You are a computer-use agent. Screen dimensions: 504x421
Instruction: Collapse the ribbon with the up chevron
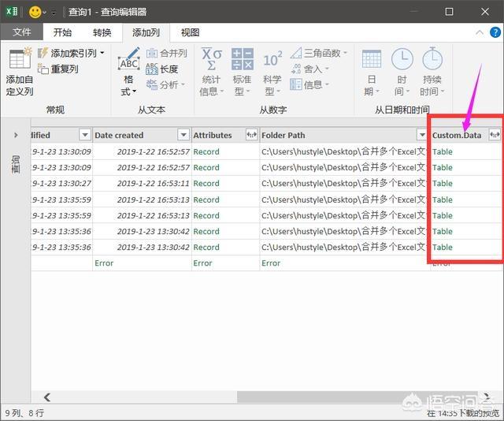point(480,32)
